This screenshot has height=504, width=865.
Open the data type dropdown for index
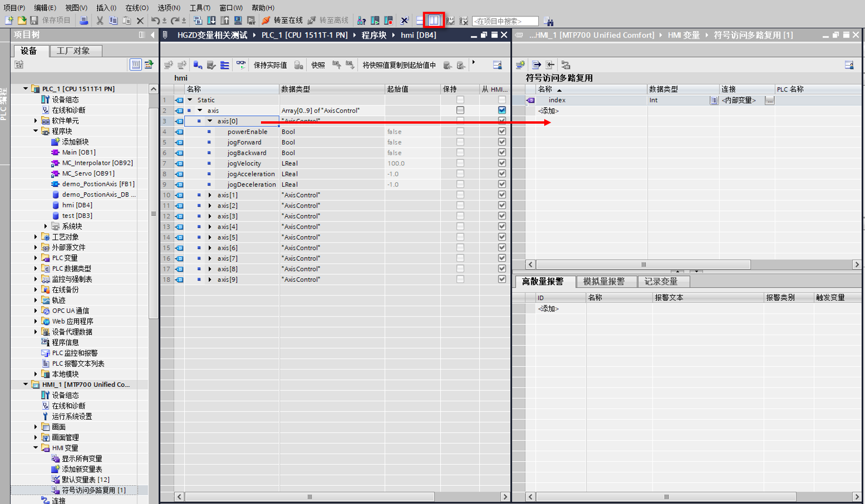tap(713, 100)
